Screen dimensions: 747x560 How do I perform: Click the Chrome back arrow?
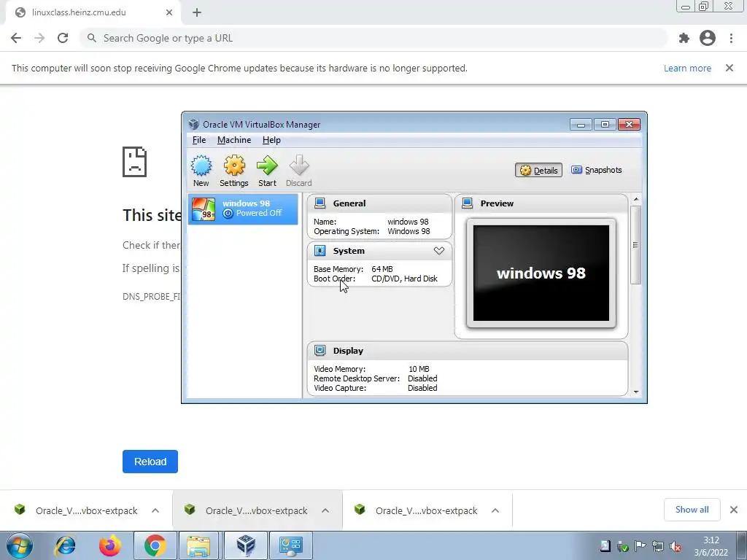[x=16, y=38]
